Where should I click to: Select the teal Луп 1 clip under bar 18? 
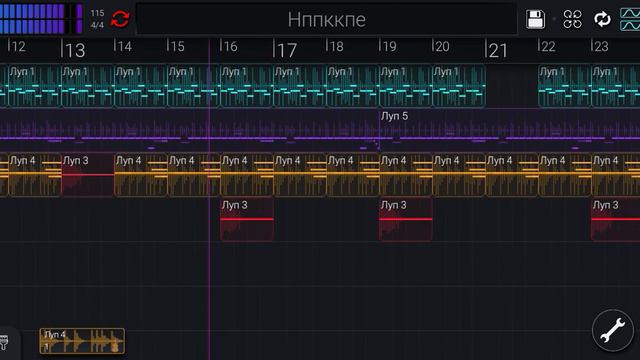[353, 86]
